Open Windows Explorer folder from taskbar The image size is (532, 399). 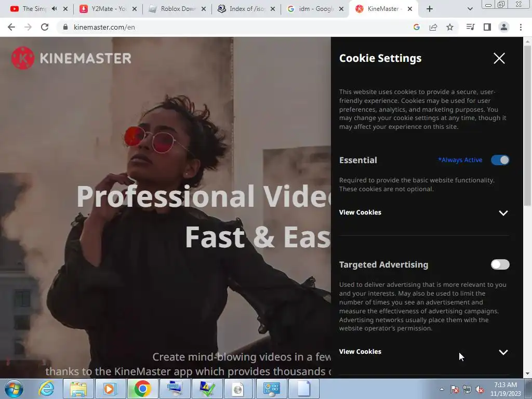point(78,389)
